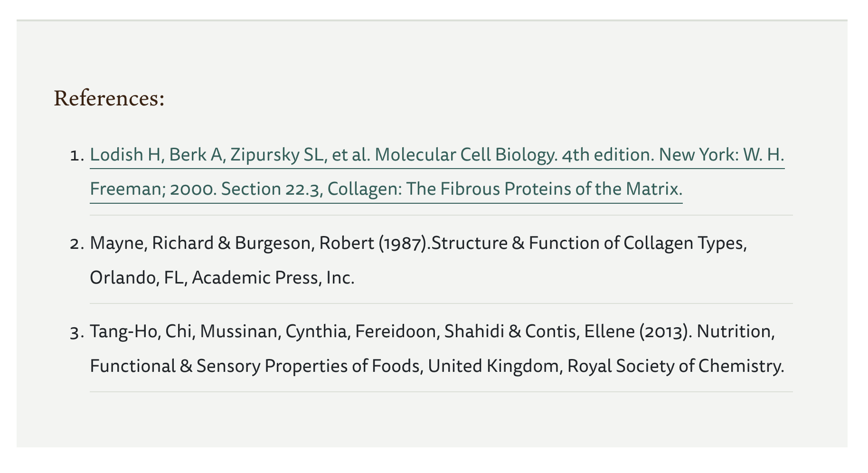Click "Freeman; 2000" in the linked reference
Image resolution: width=868 pixels, height=473 pixels.
coord(153,189)
